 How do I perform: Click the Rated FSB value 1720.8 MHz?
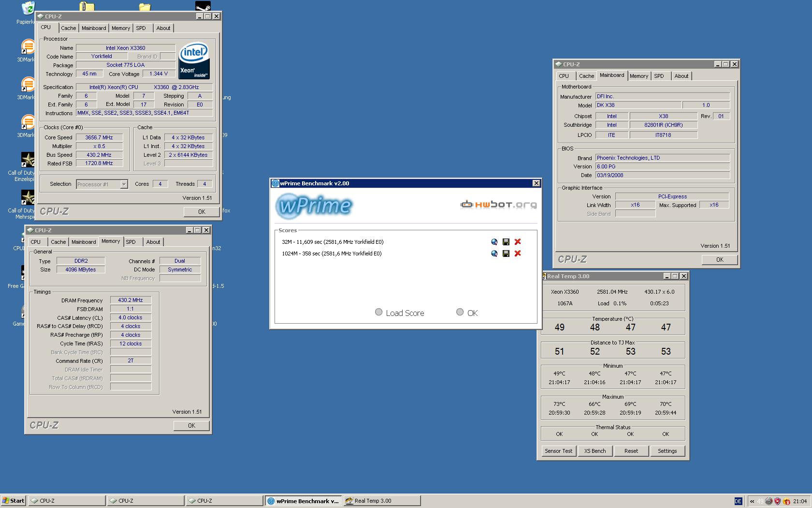[x=99, y=164]
